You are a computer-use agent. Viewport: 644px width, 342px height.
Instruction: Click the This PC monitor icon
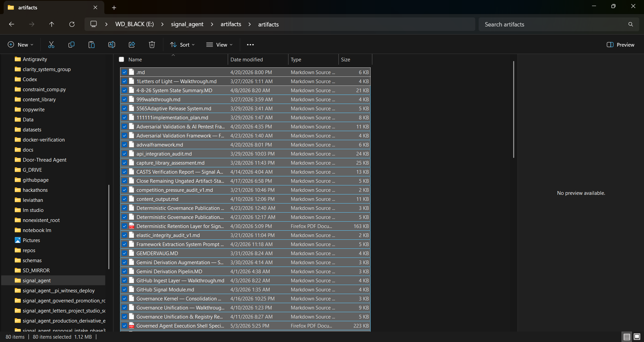[94, 24]
